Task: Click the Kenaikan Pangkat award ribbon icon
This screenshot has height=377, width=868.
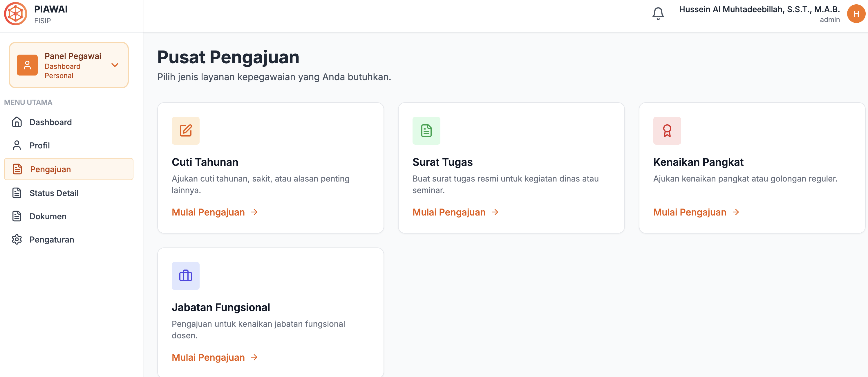Action: [667, 130]
